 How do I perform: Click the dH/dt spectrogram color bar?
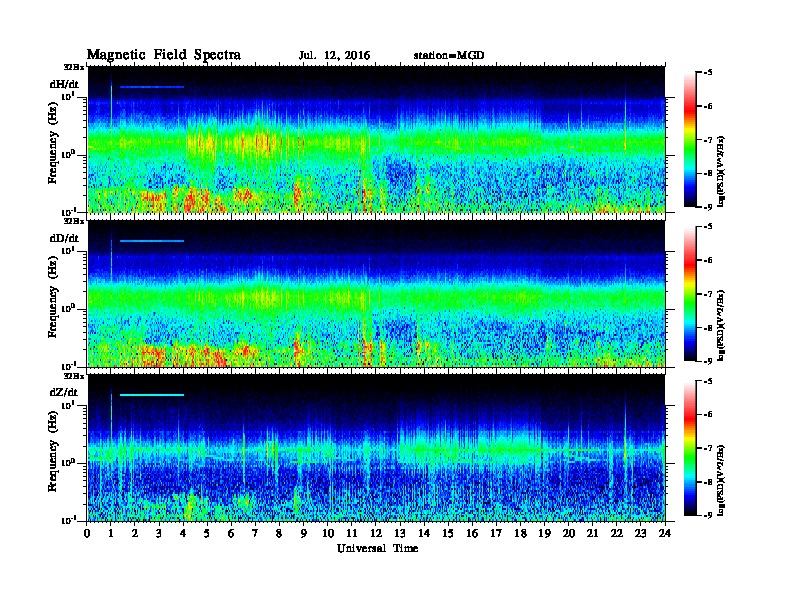[690, 139]
